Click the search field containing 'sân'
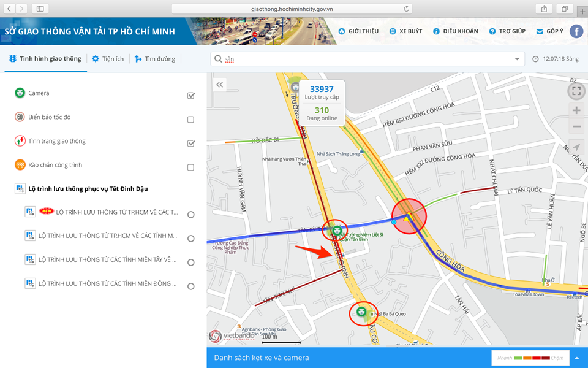Image resolution: width=588 pixels, height=368 pixels. 367,59
